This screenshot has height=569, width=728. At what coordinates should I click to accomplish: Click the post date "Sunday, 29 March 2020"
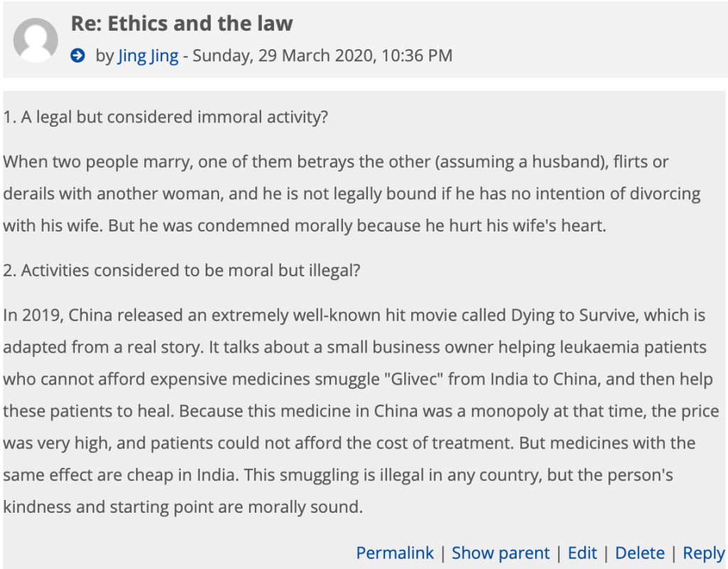pos(283,56)
